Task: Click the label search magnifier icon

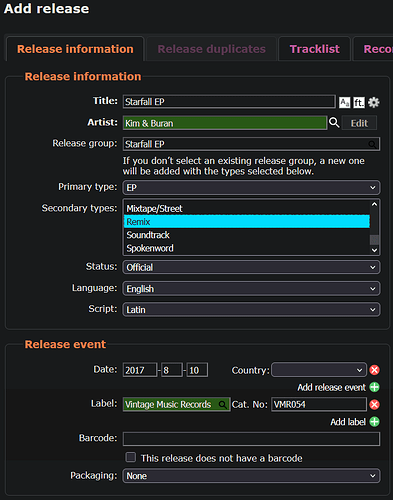Action: (x=222, y=405)
